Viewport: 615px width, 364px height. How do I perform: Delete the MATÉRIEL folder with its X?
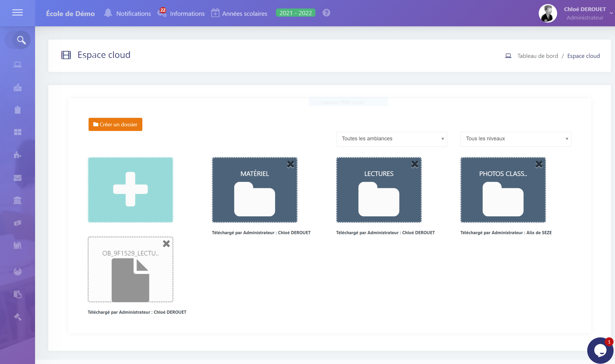pyautogui.click(x=290, y=165)
